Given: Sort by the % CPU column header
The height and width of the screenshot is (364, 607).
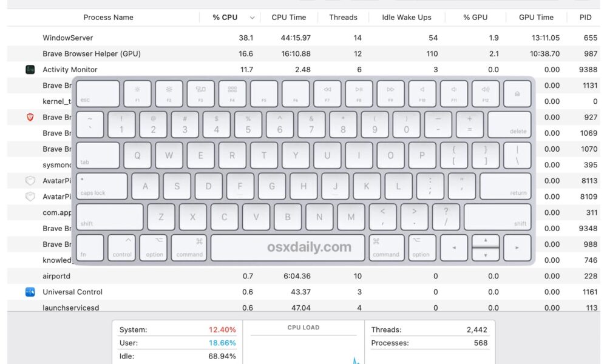Looking at the screenshot, I should [x=225, y=18].
